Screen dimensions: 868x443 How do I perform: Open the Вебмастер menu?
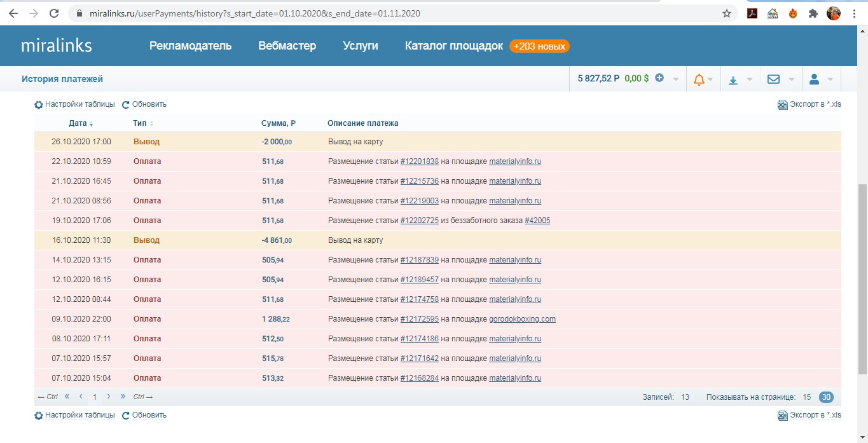pos(287,46)
